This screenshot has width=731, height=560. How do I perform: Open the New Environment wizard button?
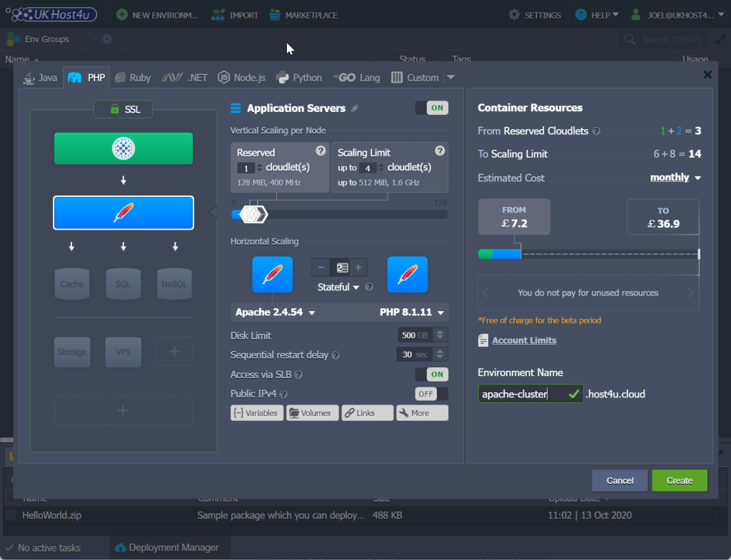point(157,15)
